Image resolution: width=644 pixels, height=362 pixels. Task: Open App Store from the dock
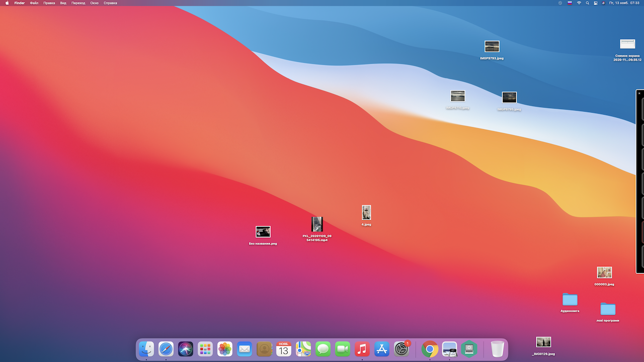coord(382,348)
